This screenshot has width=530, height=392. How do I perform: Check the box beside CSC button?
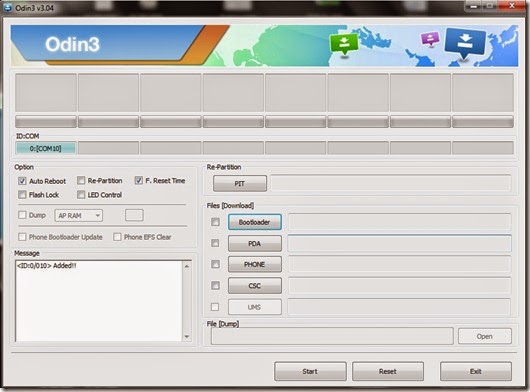coord(215,286)
